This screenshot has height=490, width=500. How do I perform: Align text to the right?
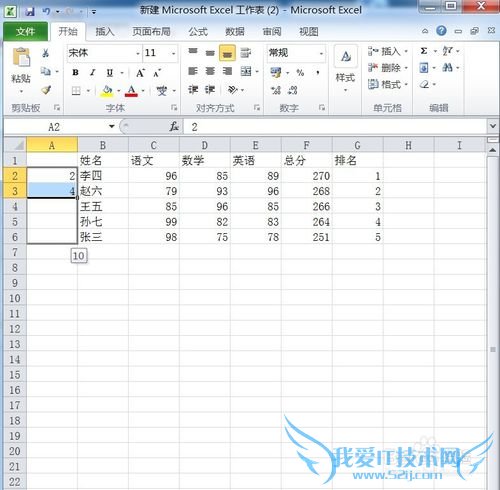tap(227, 71)
